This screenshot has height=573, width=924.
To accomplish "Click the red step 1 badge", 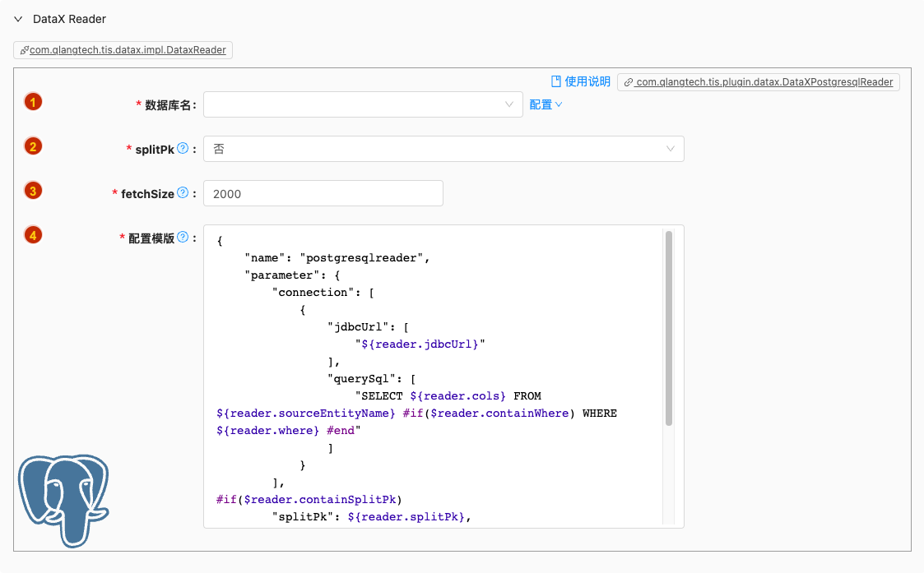I will coord(33,103).
